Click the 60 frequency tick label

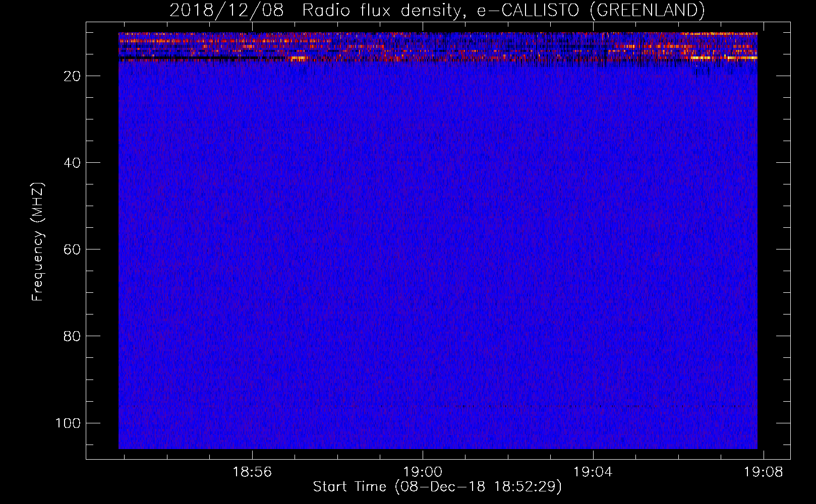click(72, 249)
